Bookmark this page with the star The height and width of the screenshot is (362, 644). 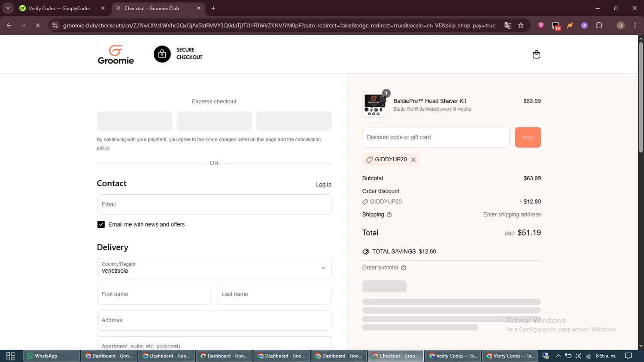(x=521, y=26)
